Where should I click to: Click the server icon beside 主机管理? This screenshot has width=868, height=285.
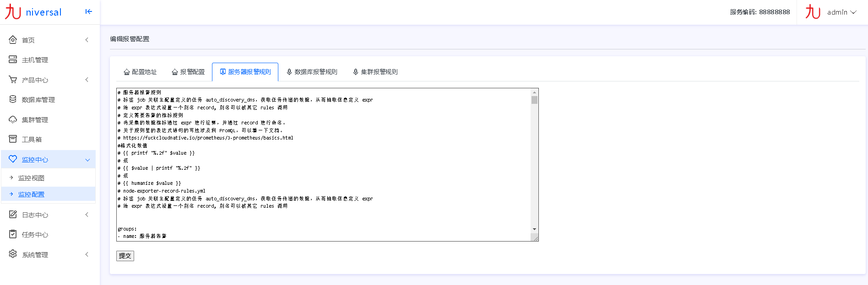(x=13, y=60)
